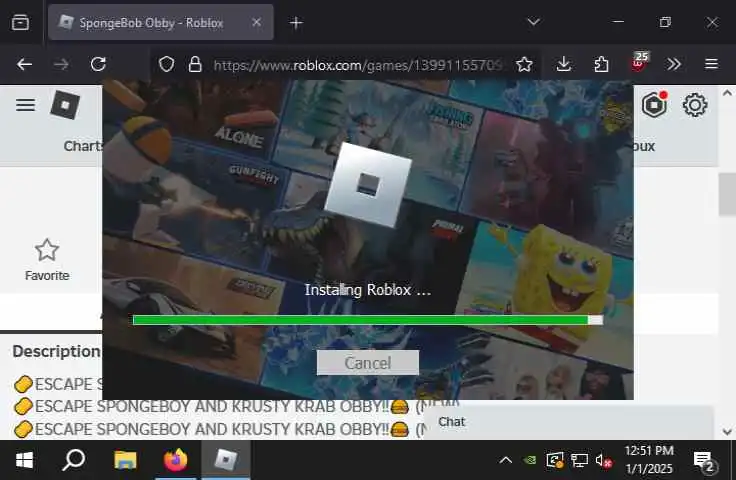Image resolution: width=736 pixels, height=480 pixels.
Task: Bookmark this page with the star
Action: click(524, 64)
